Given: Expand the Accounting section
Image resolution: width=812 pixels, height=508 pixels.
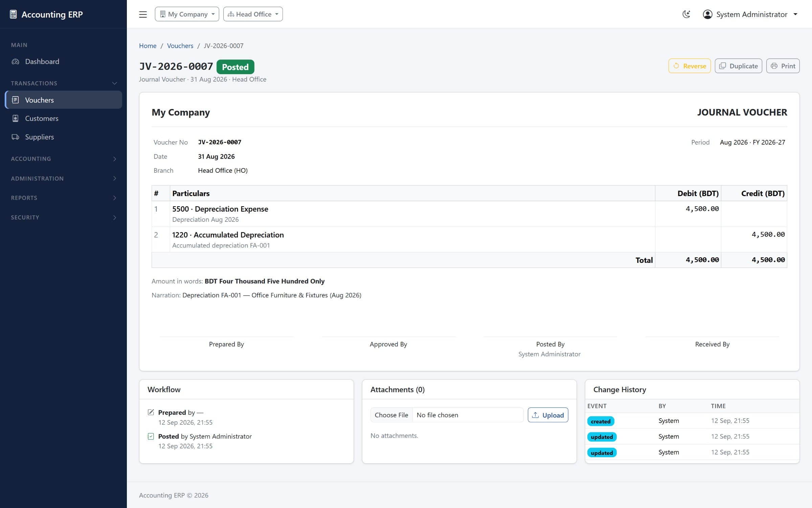Looking at the screenshot, I should pos(64,159).
